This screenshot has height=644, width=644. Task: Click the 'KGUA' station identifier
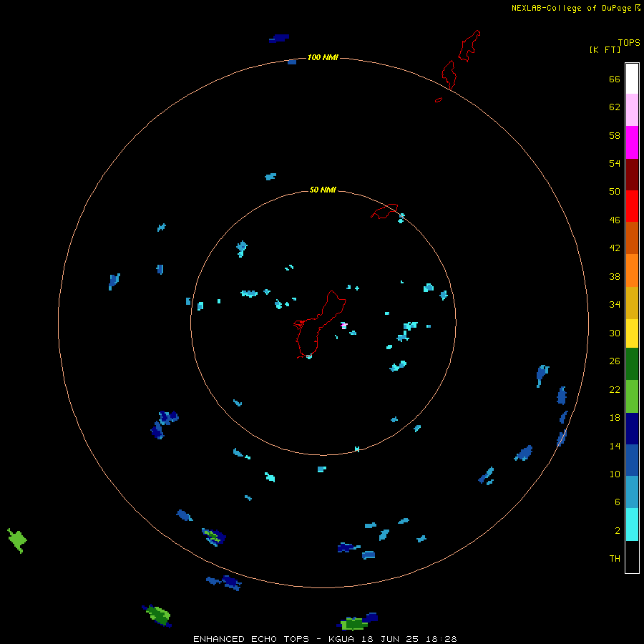[343, 639]
